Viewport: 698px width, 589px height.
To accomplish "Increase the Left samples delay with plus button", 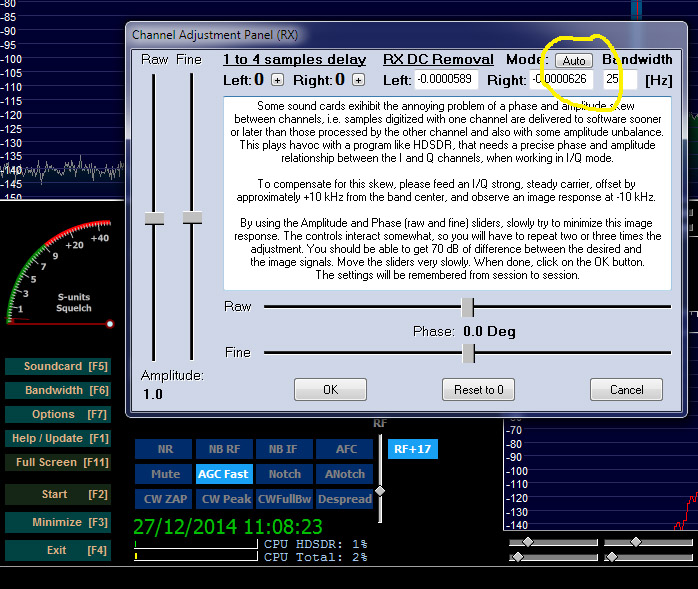I will click(x=277, y=80).
